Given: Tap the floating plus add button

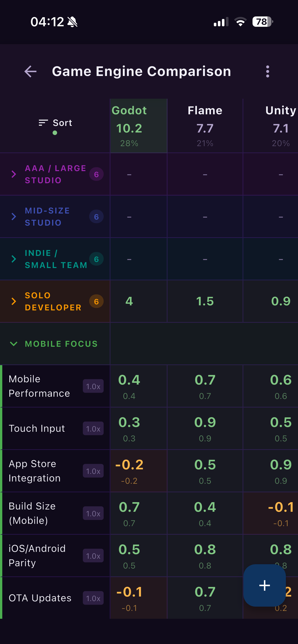Looking at the screenshot, I should [x=264, y=585].
